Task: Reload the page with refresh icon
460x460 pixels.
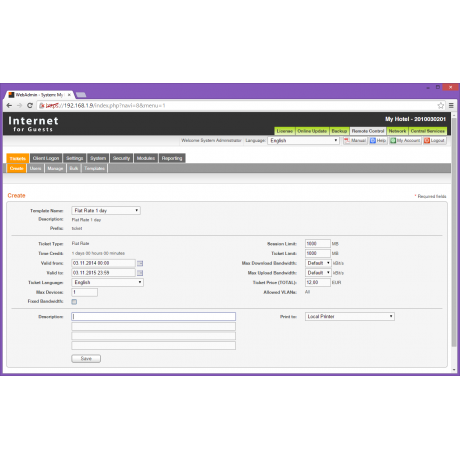Action: coord(30,105)
